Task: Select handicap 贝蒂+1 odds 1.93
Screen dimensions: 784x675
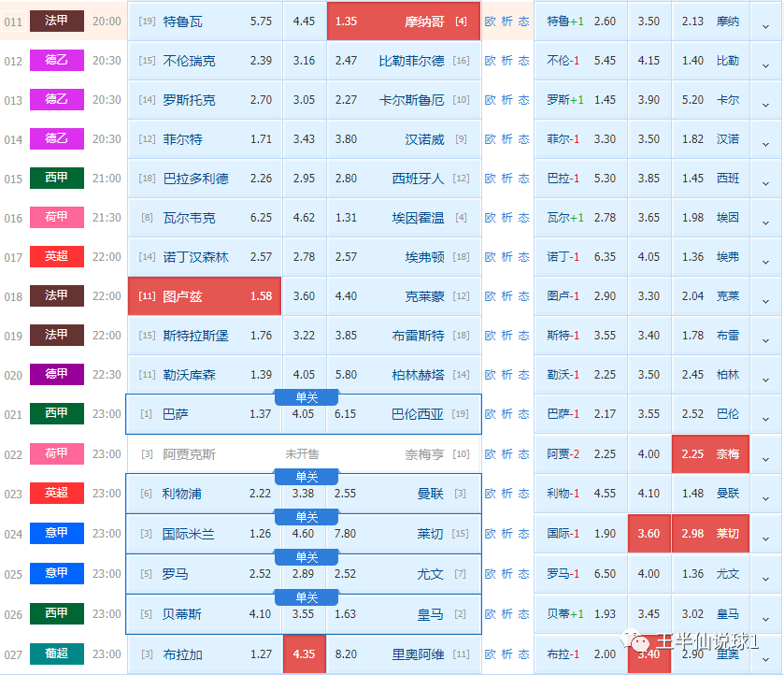Action: (x=580, y=614)
